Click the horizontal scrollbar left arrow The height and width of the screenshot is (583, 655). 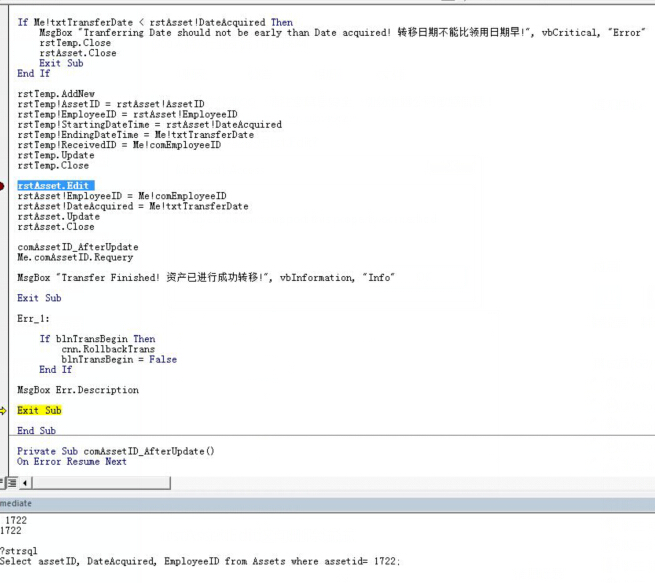pyautogui.click(x=25, y=483)
